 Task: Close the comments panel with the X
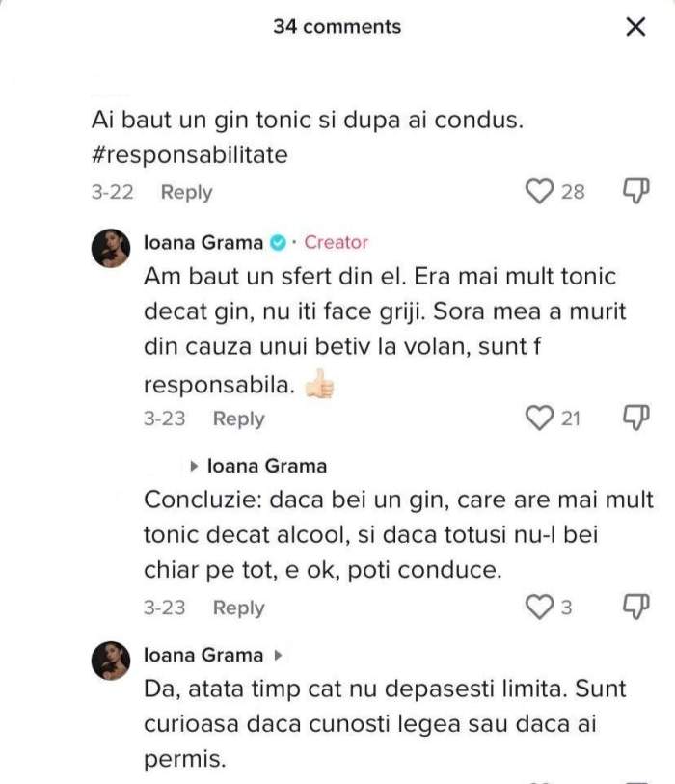[x=634, y=27]
